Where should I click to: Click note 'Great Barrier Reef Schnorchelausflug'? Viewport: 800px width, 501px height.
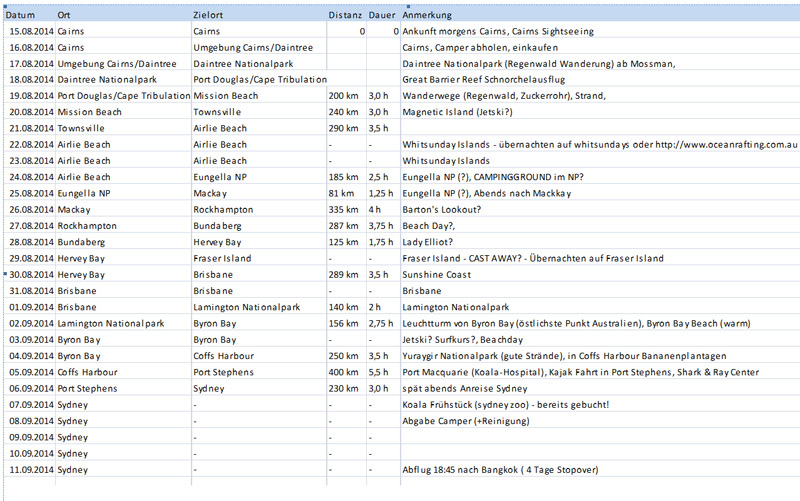pos(484,80)
